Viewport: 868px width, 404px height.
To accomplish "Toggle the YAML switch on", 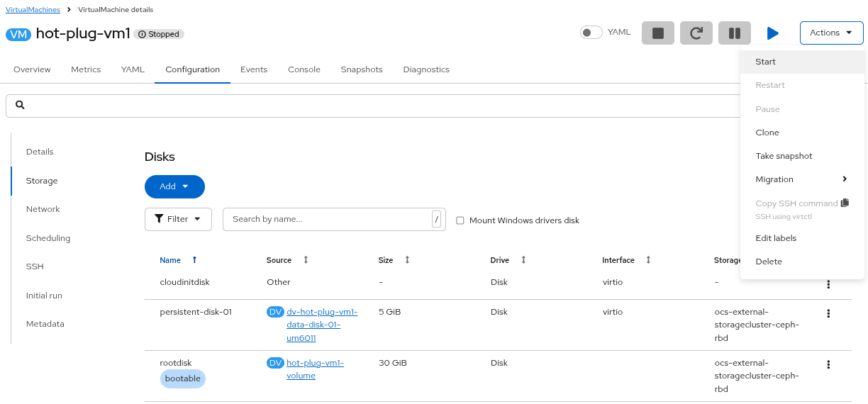I will point(591,33).
